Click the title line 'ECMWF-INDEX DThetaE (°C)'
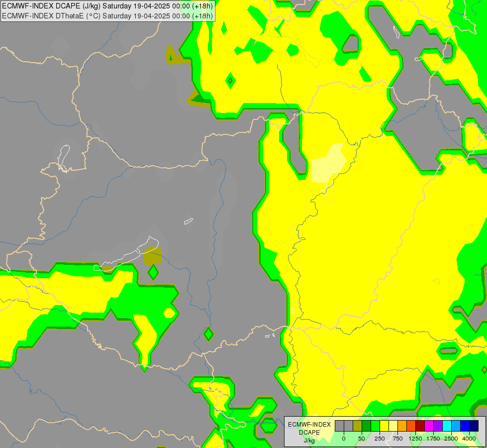487x448 pixels. click(x=50, y=16)
